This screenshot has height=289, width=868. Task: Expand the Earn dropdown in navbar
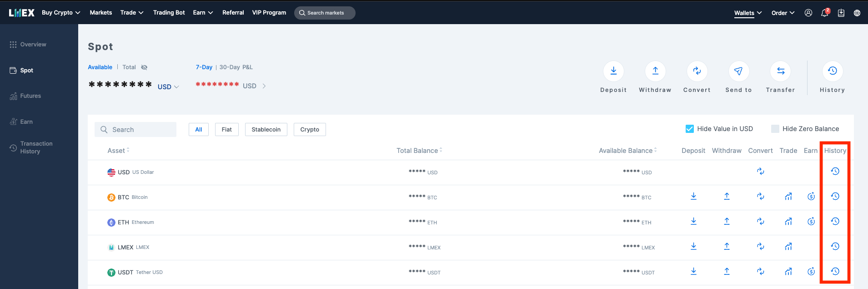(203, 13)
